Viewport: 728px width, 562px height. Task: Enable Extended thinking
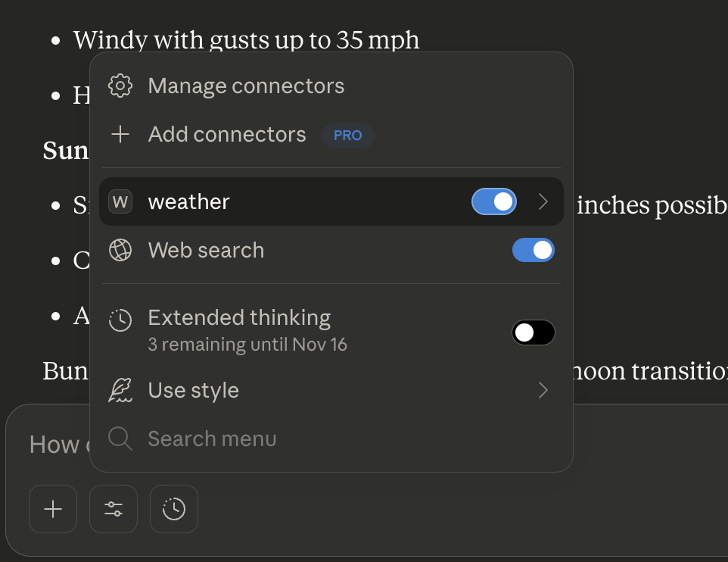click(x=534, y=332)
